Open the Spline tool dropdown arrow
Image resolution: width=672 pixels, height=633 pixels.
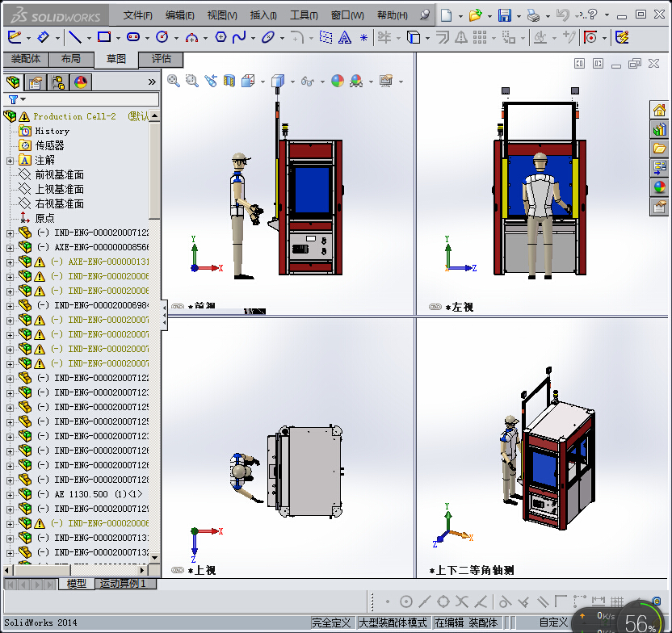(253, 38)
